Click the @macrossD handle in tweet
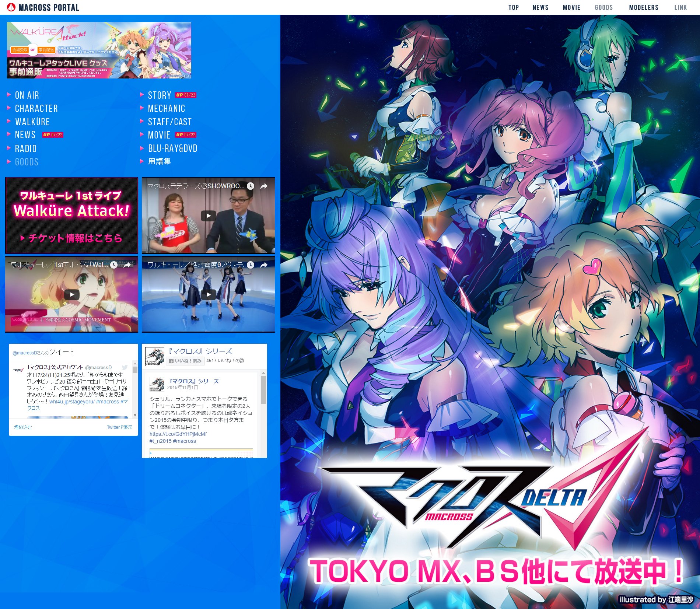 click(98, 367)
